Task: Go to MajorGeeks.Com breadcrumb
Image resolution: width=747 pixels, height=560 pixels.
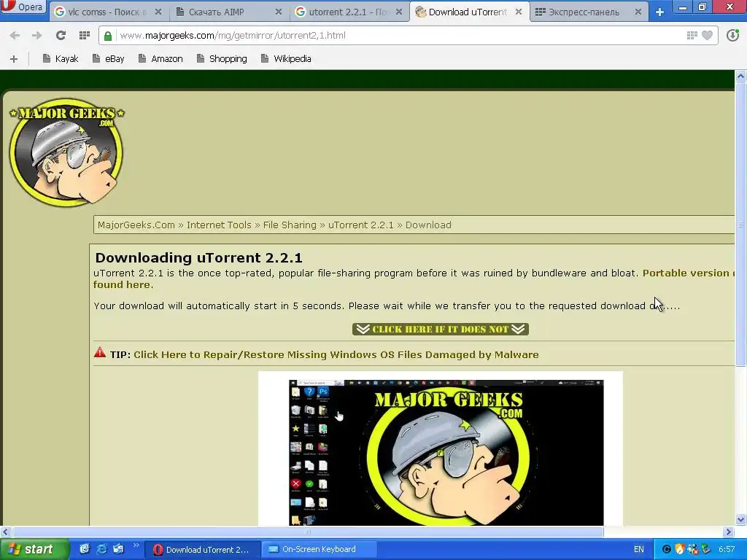Action: (136, 225)
